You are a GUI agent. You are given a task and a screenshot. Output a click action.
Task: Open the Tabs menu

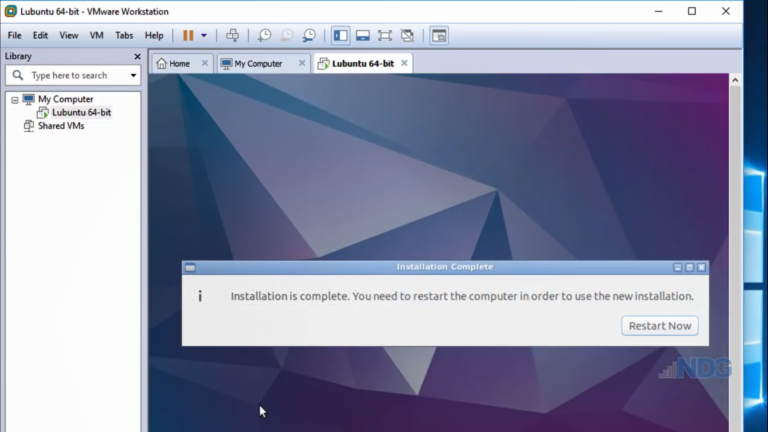pyautogui.click(x=124, y=35)
